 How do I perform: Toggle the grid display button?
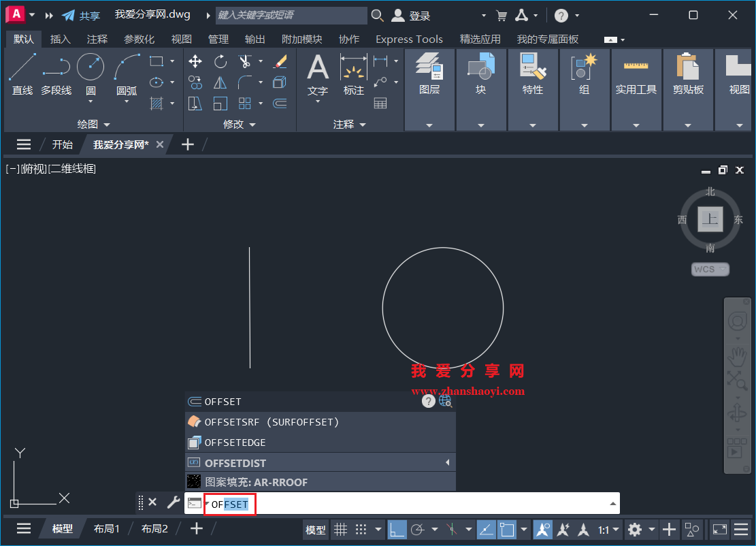pos(341,529)
